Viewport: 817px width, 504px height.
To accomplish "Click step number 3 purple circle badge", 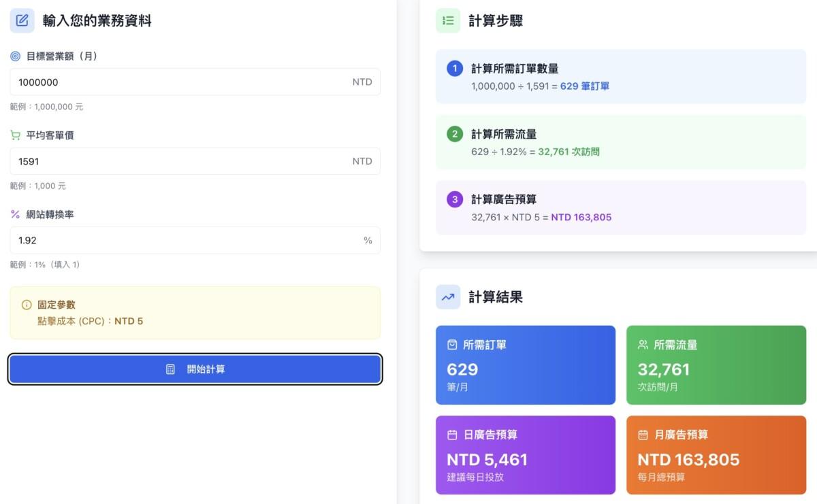I will coord(455,199).
